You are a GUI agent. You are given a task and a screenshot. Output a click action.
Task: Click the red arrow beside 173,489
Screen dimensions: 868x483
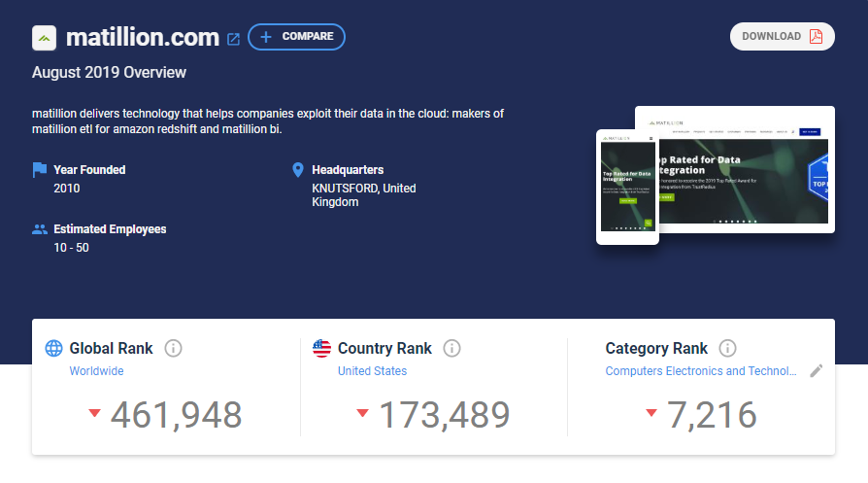click(x=362, y=413)
